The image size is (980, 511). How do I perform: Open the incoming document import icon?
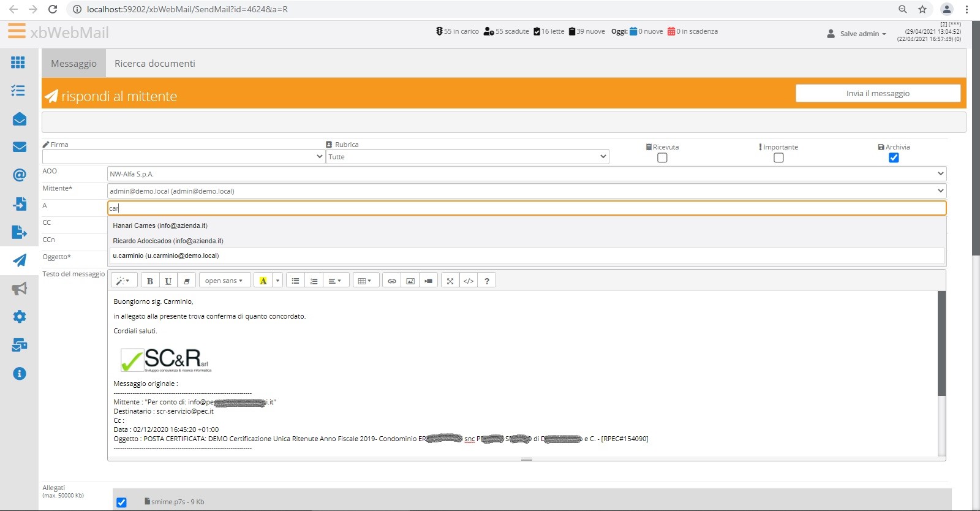click(x=19, y=203)
